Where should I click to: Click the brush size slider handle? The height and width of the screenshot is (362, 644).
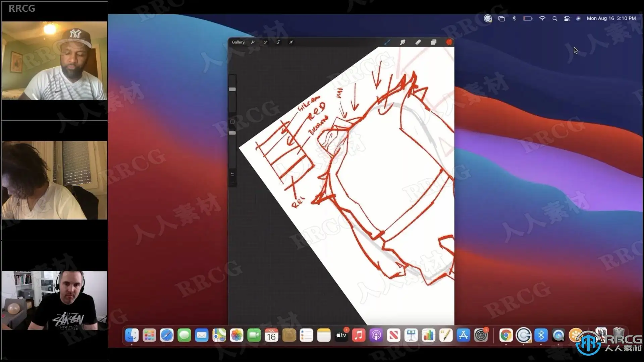point(232,89)
